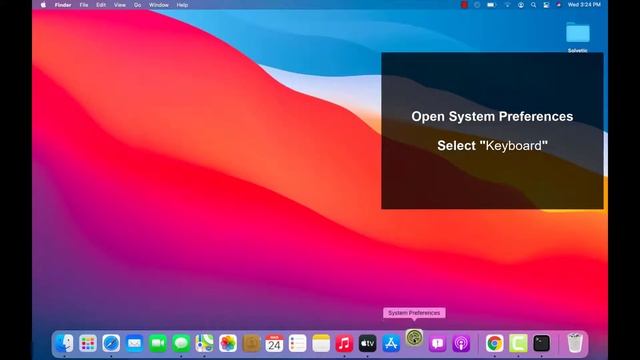Open the Window menu
The width and height of the screenshot is (640, 360).
[x=159, y=5]
